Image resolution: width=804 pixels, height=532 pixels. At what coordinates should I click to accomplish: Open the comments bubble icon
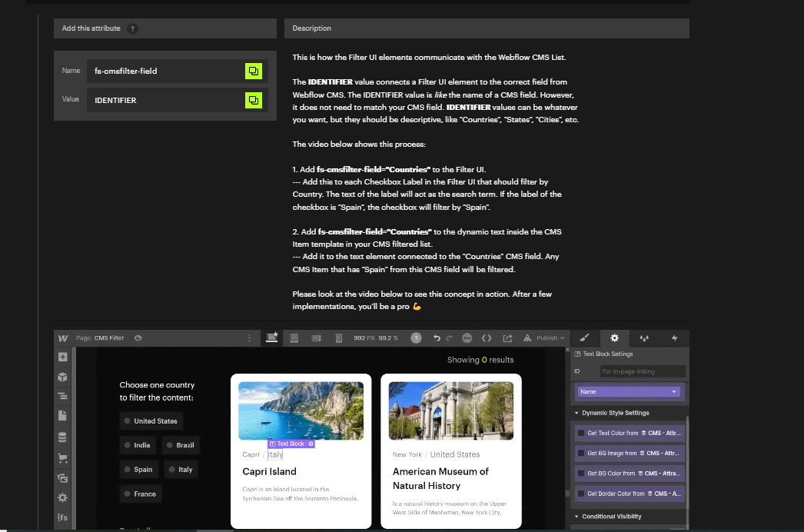tap(467, 338)
